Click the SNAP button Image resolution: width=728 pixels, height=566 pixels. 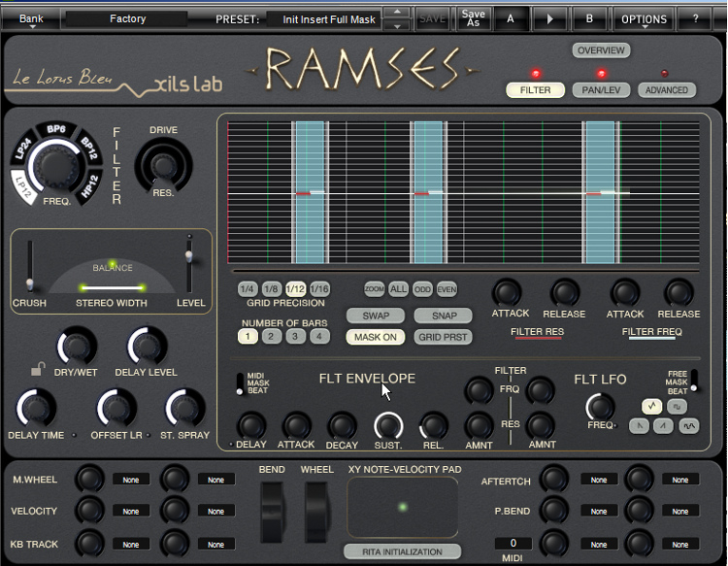[444, 316]
